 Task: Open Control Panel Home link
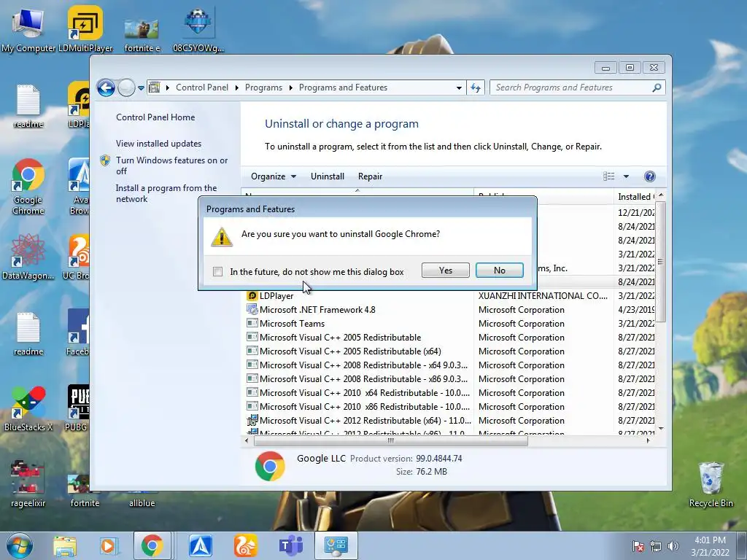[155, 117]
